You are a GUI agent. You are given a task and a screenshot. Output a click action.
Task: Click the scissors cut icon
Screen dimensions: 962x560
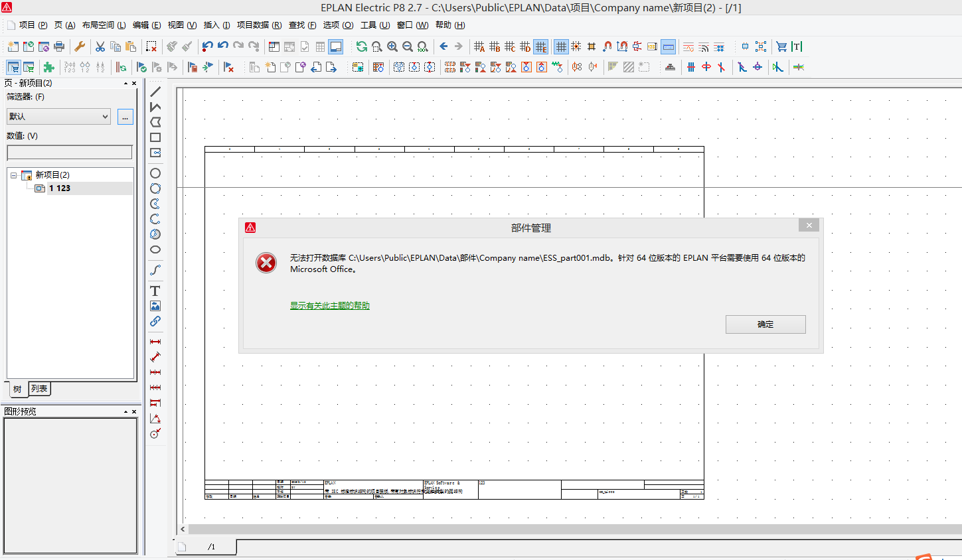(100, 46)
